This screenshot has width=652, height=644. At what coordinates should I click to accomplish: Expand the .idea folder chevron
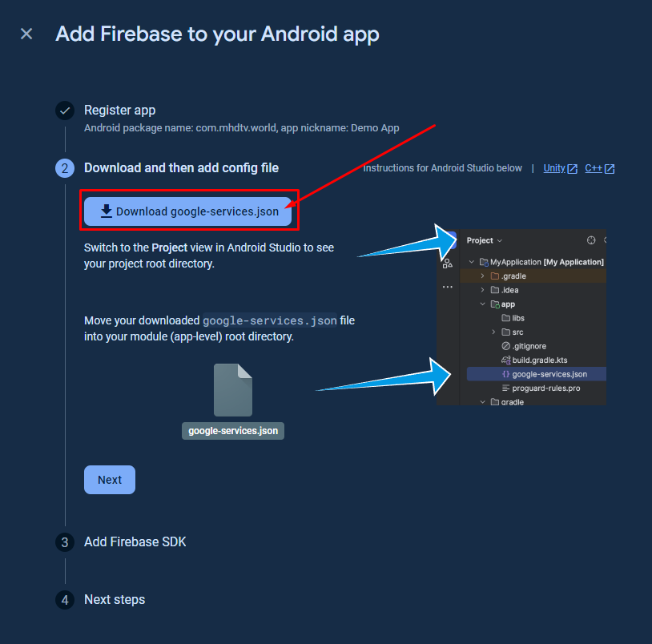(482, 290)
